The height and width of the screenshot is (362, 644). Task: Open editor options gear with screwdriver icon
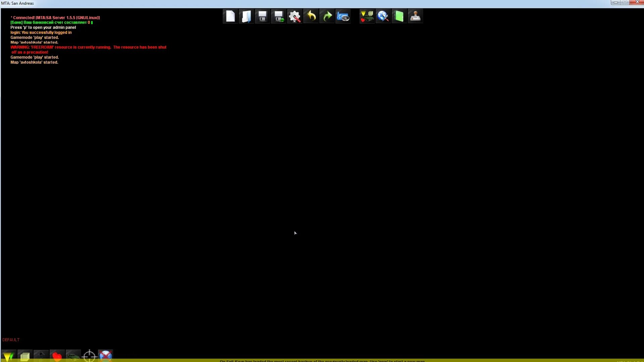pos(295,16)
